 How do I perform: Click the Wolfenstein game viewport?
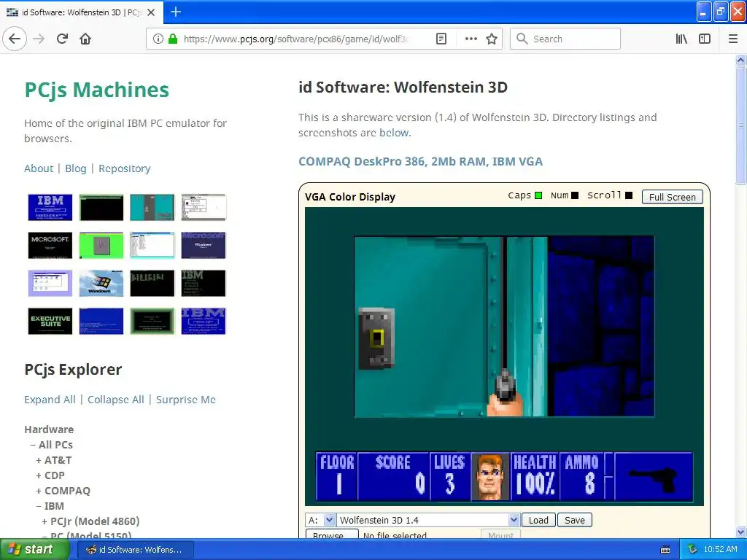[504, 327]
